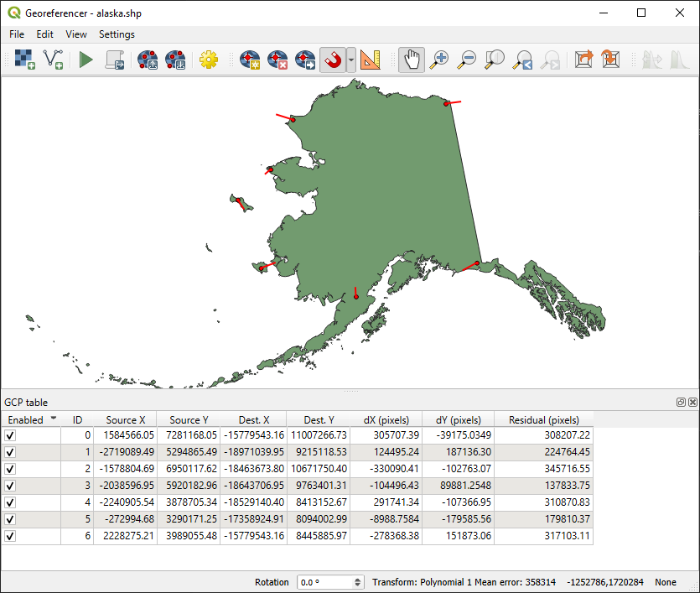Screen dimensions: 700x593
Task: Load GCP points from a file
Action: pyautogui.click(x=148, y=60)
